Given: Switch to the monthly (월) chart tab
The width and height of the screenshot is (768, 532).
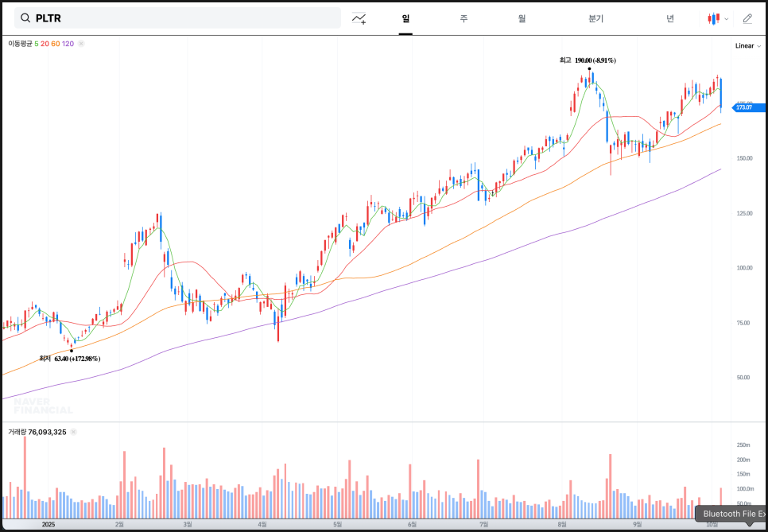Looking at the screenshot, I should coord(522,18).
